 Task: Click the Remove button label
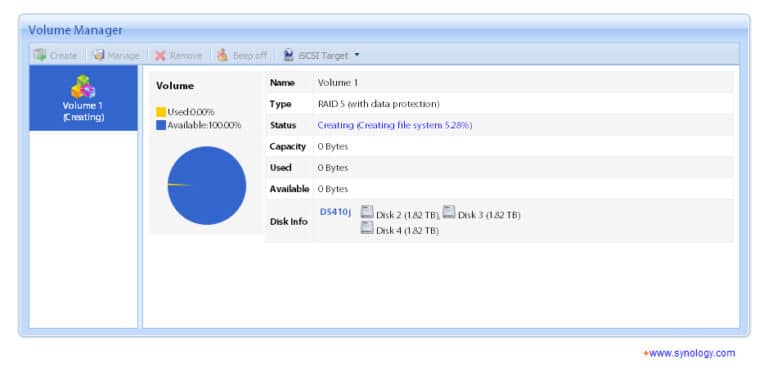tap(186, 55)
